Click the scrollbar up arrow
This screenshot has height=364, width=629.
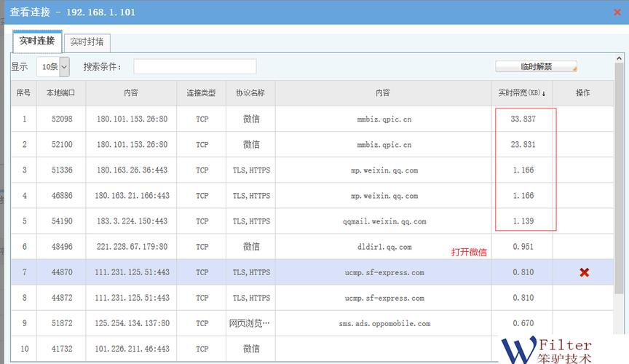(619, 58)
